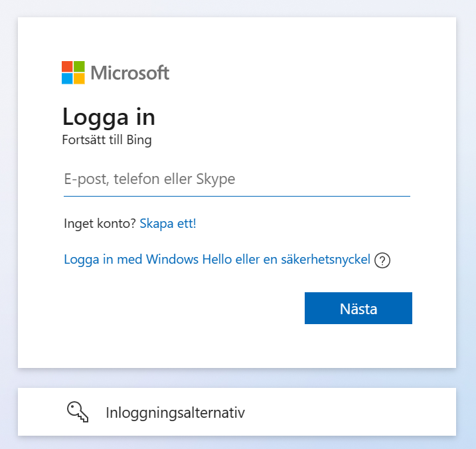Click empty right side of Inloggningsalternativ panel
Screen dimensions: 476x449
(372, 412)
